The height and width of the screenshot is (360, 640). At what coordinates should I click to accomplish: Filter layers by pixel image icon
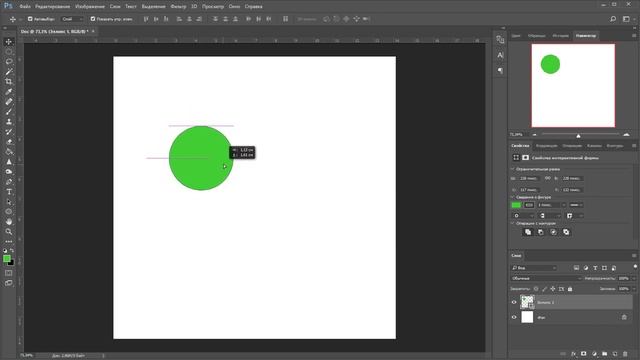(x=576, y=268)
